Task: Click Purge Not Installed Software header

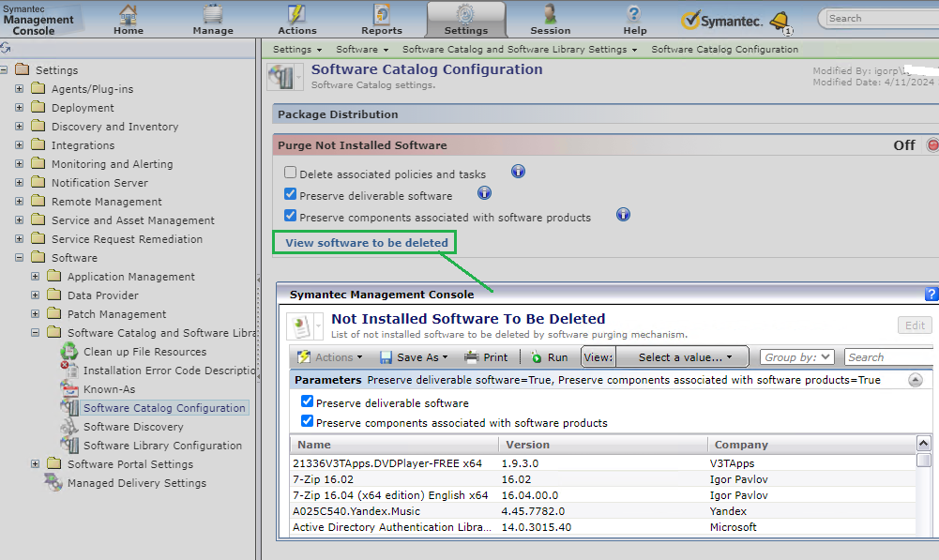Action: coord(605,145)
